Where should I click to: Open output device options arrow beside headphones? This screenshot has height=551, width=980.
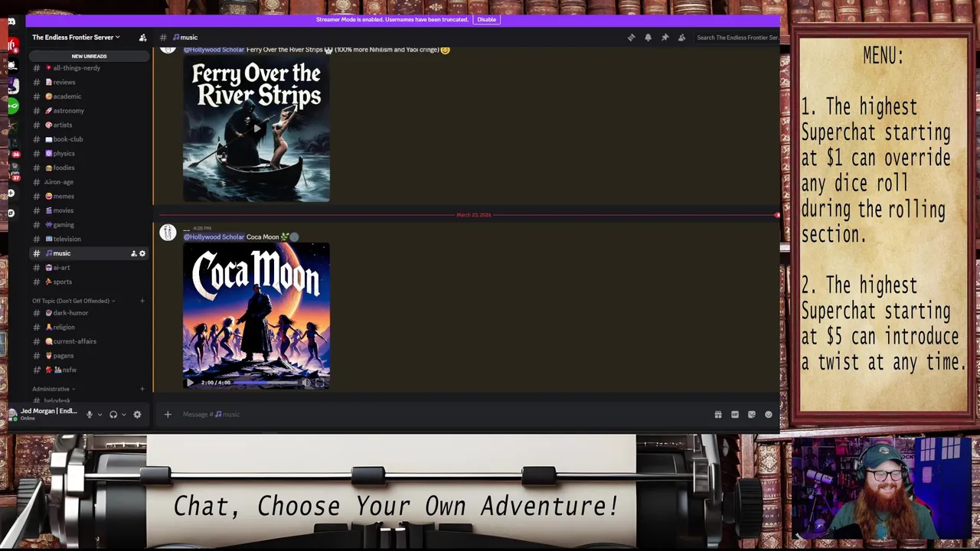coord(123,415)
